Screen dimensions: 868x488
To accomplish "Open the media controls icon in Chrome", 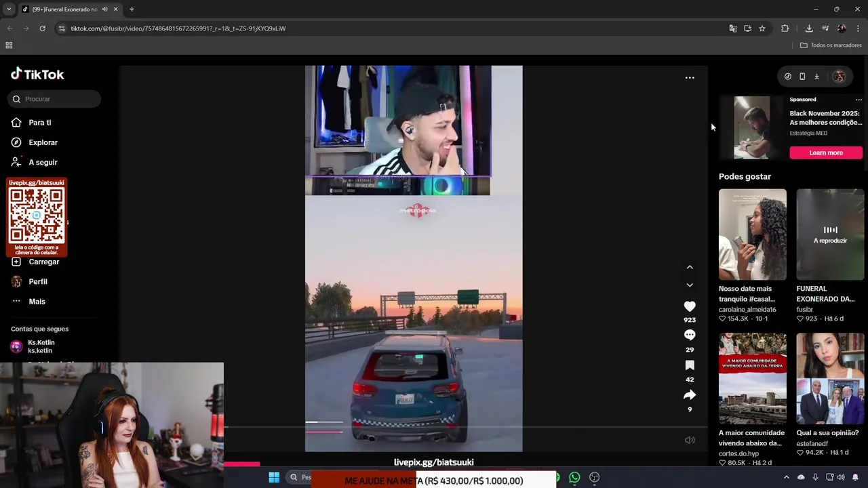I will coord(825,28).
